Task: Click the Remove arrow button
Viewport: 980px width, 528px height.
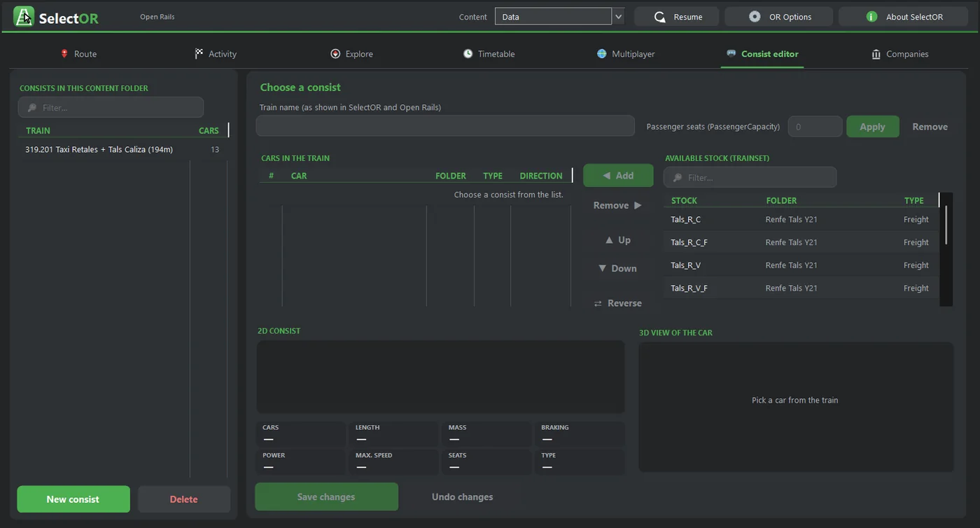Action: (617, 205)
